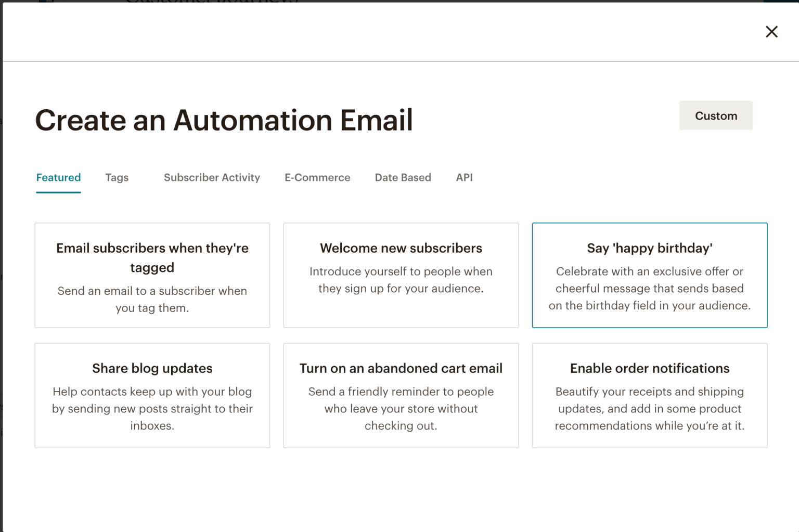Switch to the Tags tab
Image resolution: width=799 pixels, height=532 pixels.
tap(117, 177)
